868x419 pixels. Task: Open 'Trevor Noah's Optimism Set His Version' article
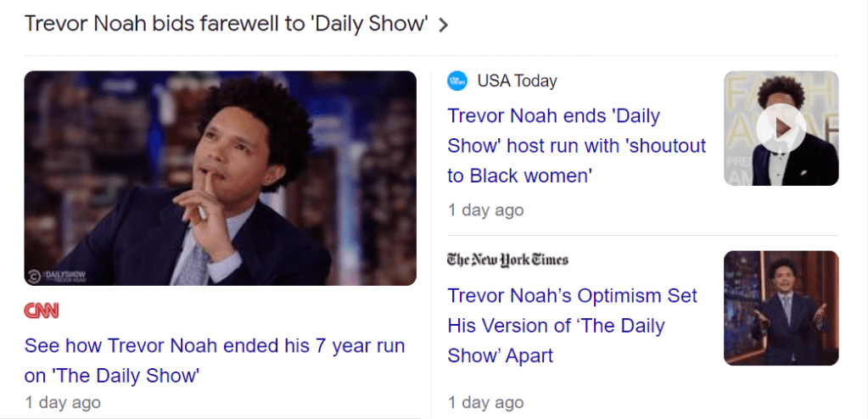point(573,326)
